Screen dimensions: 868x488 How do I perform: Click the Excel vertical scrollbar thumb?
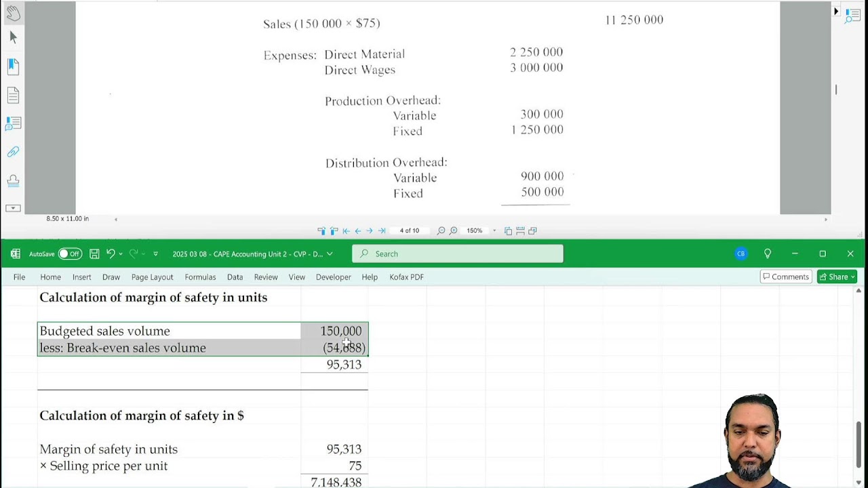click(859, 446)
